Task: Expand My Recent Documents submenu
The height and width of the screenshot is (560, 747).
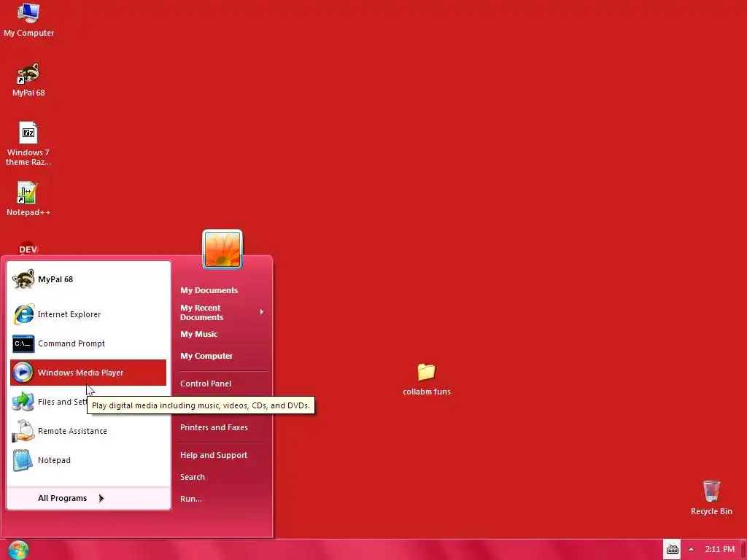Action: 222,312
